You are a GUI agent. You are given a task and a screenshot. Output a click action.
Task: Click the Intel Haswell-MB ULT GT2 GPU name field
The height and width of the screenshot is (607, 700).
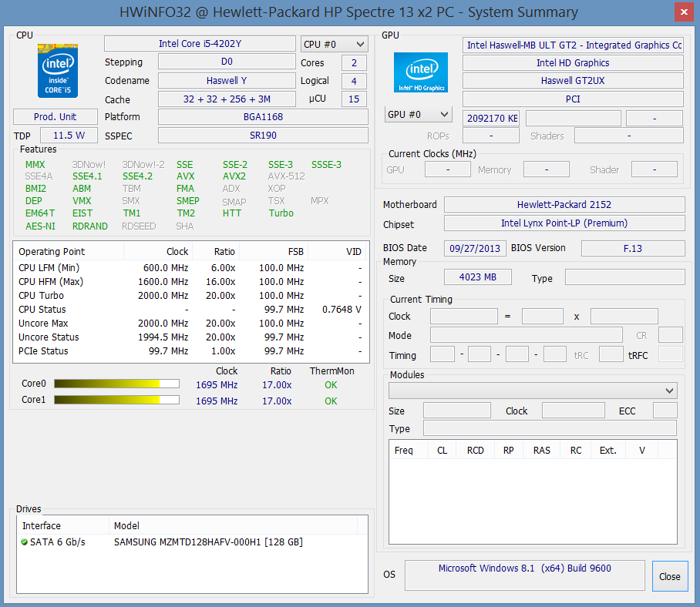tap(574, 45)
